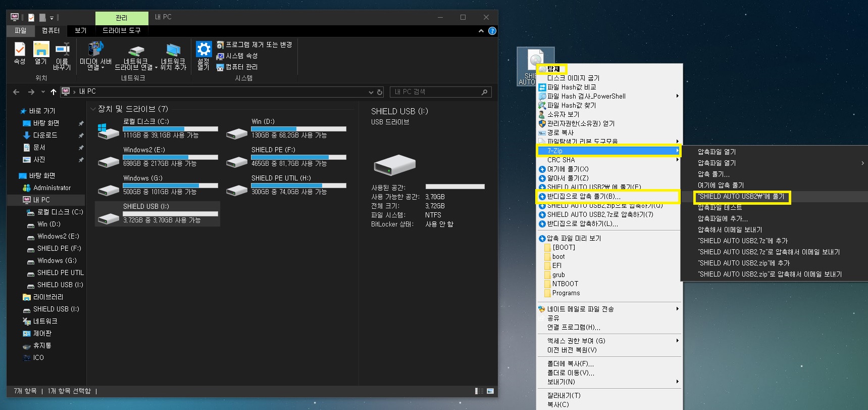Click the 이름 바꾸기 rename ribbon icon
This screenshot has height=410, width=868.
click(62, 56)
